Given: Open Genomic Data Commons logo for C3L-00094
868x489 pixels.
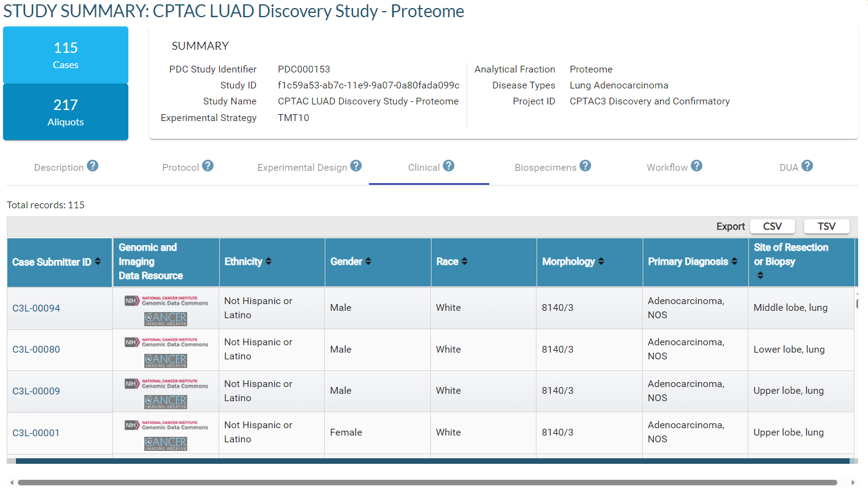Looking at the screenshot, I should coord(166,301).
